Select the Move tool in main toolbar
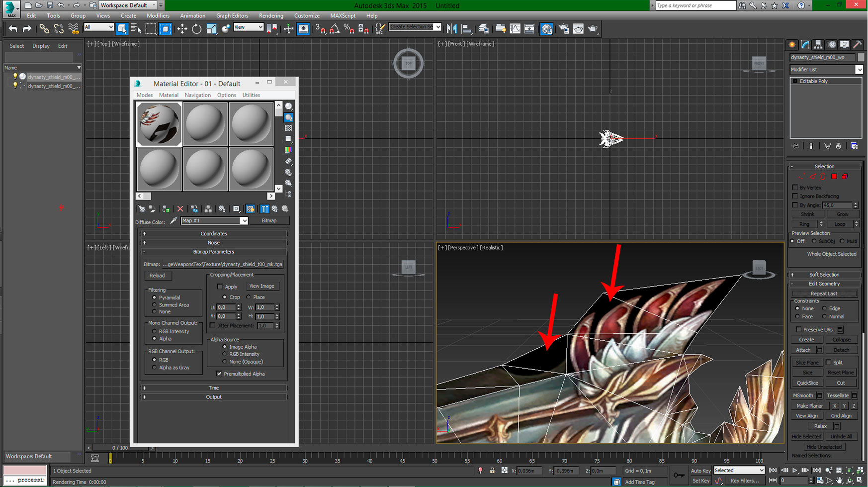868x487 pixels. 182,29
